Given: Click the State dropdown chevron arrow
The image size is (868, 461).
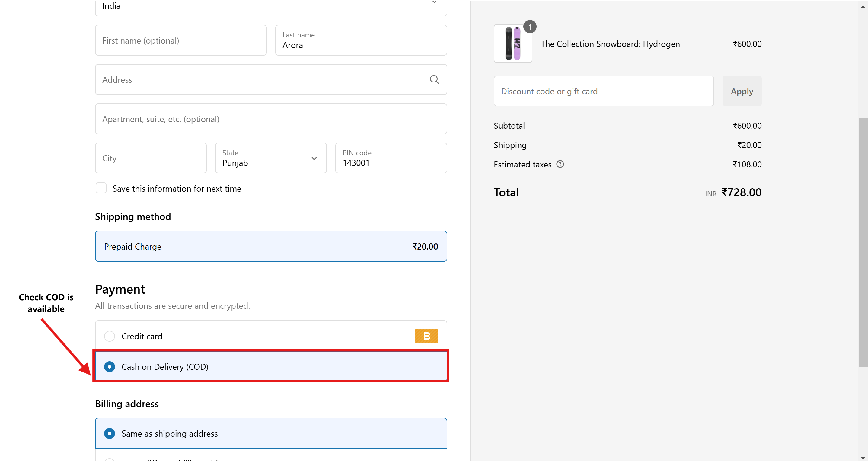Looking at the screenshot, I should [x=314, y=159].
